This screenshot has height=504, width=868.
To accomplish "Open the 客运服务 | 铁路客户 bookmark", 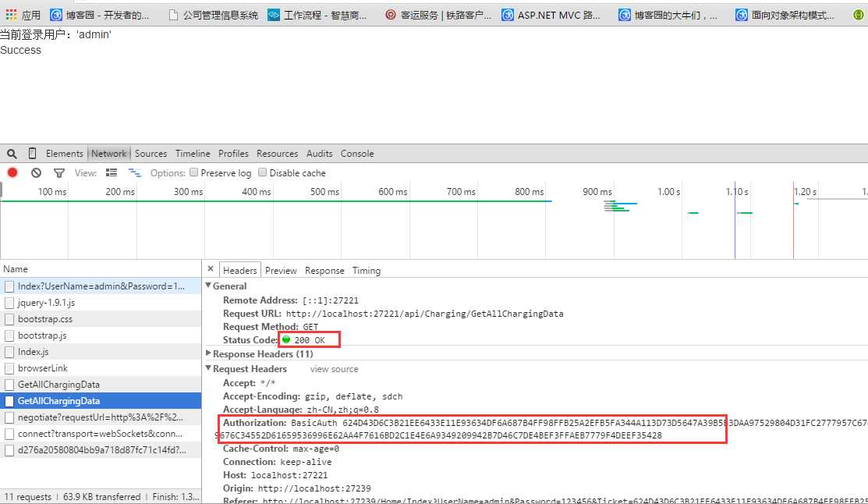I will [x=438, y=15].
